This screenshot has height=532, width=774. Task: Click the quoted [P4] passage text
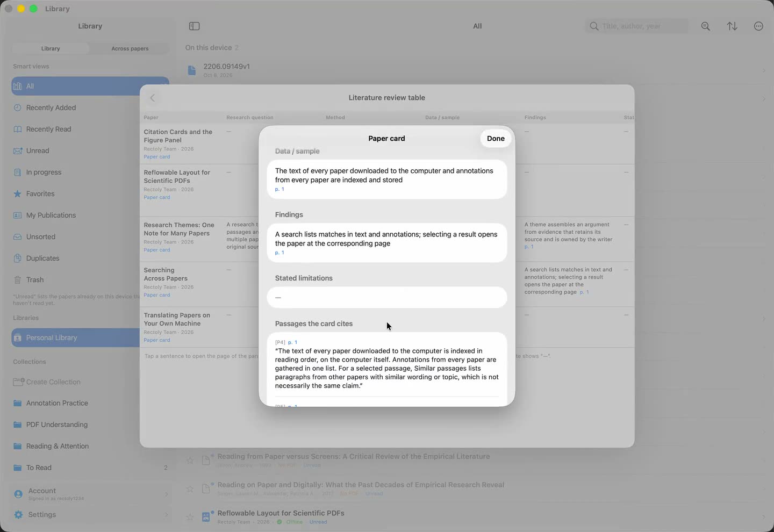(387, 368)
